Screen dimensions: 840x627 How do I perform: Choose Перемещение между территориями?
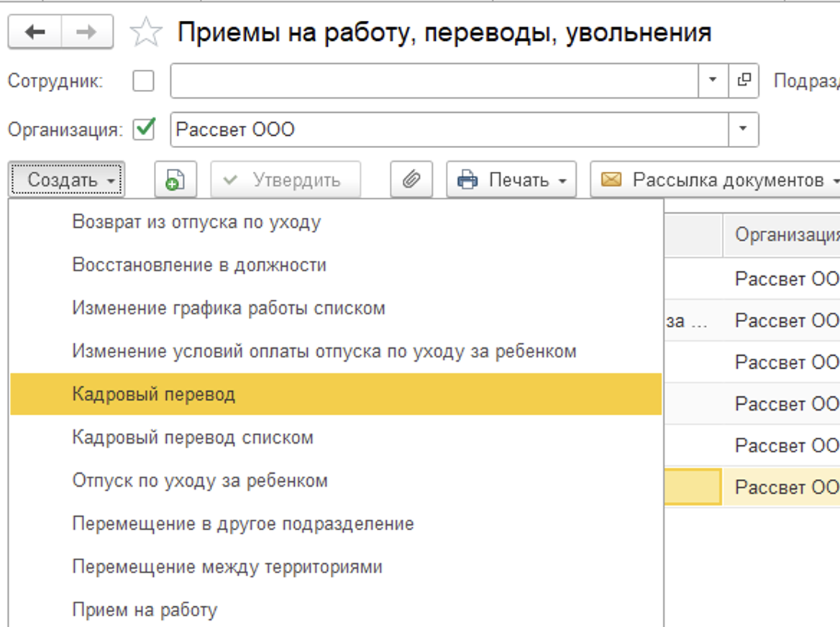pyautogui.click(x=337, y=567)
